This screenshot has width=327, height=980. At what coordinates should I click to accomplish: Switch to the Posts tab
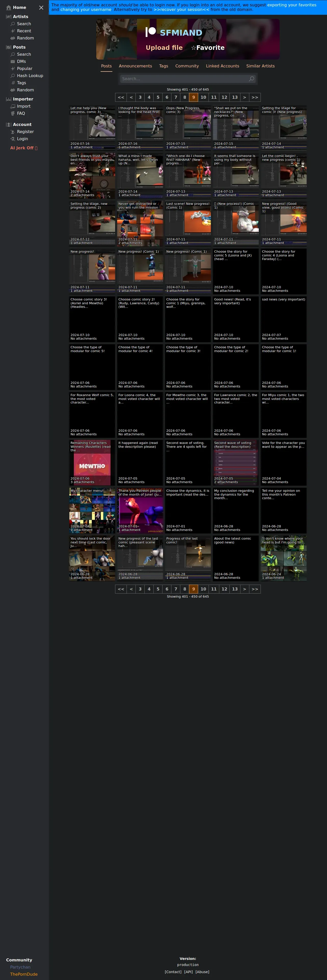click(x=106, y=66)
